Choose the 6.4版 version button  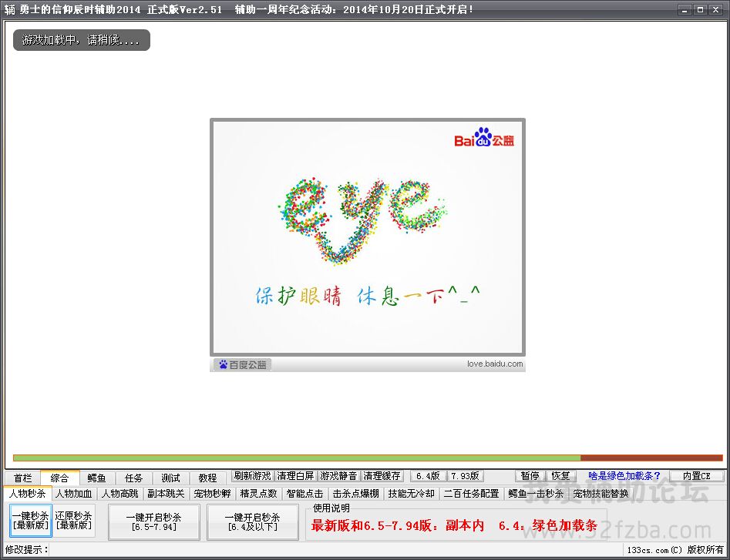coord(428,476)
